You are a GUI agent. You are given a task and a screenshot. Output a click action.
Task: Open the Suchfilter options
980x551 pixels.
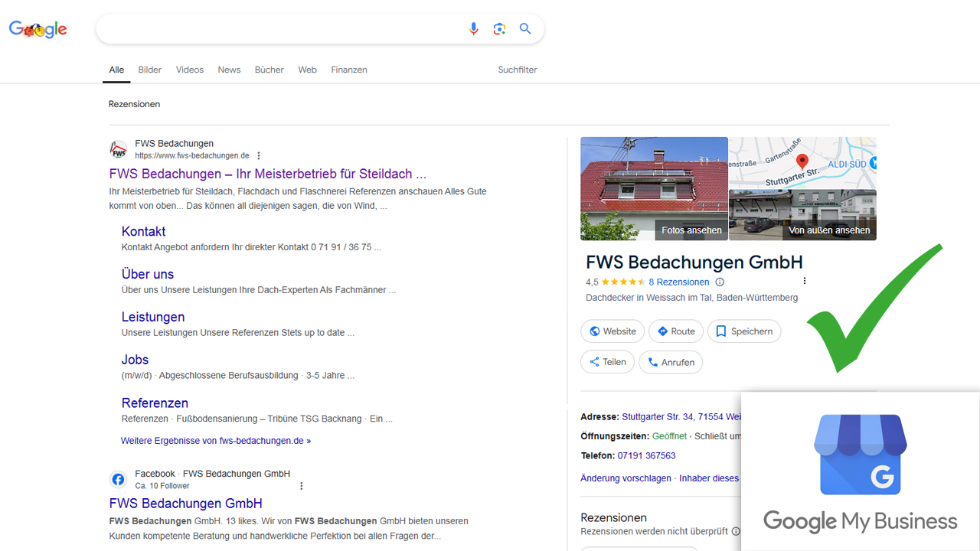click(x=518, y=70)
